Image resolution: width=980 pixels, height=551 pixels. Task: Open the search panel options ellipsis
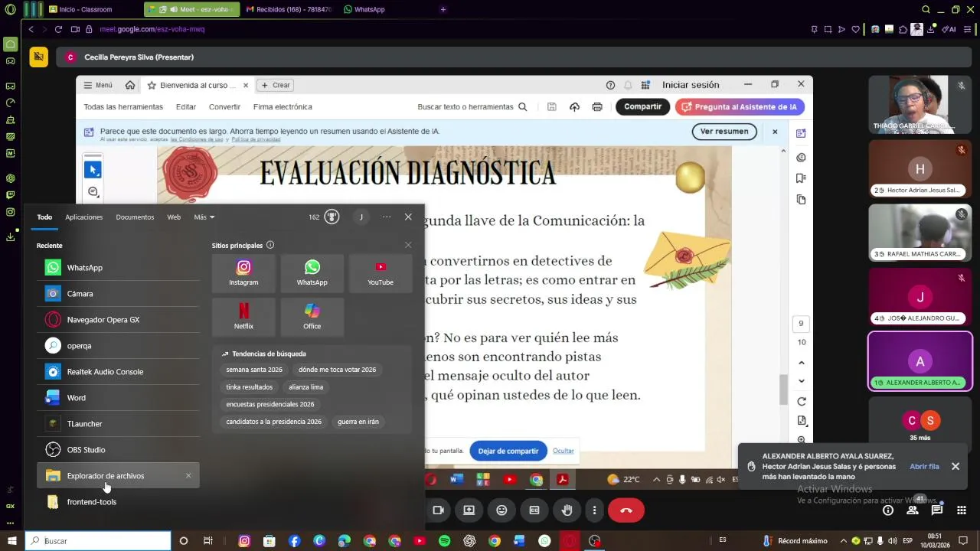[x=387, y=217]
